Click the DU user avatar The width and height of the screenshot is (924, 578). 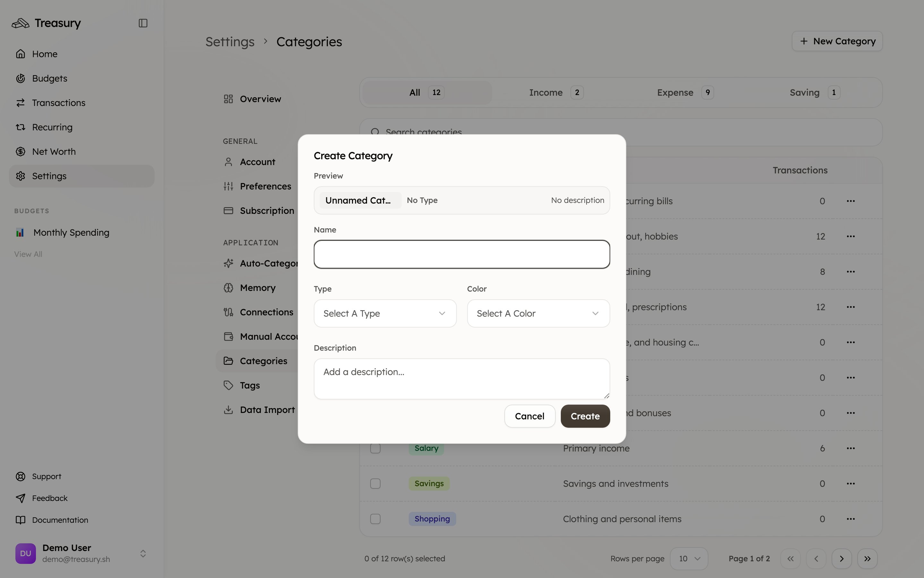[x=26, y=554]
